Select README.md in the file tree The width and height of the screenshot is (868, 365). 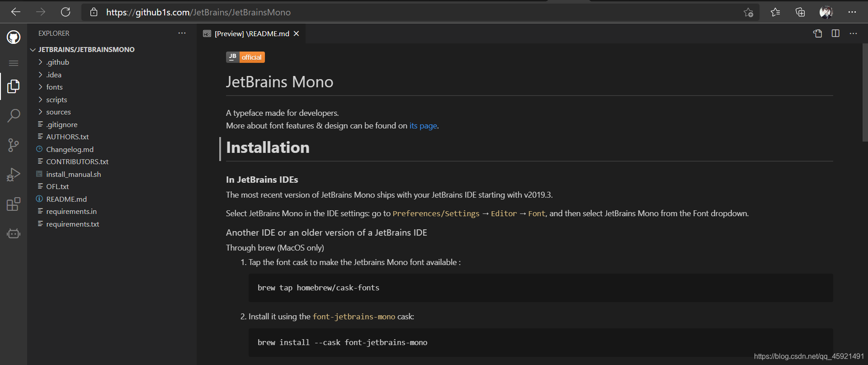66,199
